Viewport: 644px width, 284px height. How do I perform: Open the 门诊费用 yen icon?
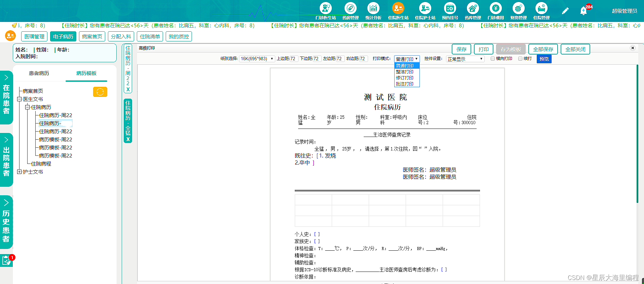pos(495,8)
